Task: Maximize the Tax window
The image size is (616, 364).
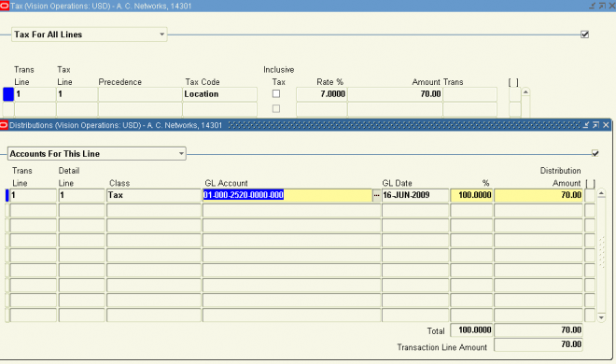Action: 602,6
